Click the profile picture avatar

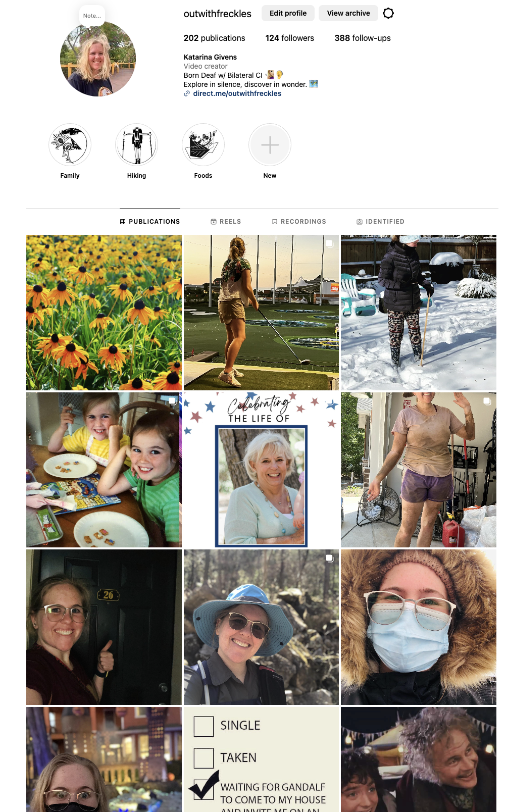[x=98, y=59]
